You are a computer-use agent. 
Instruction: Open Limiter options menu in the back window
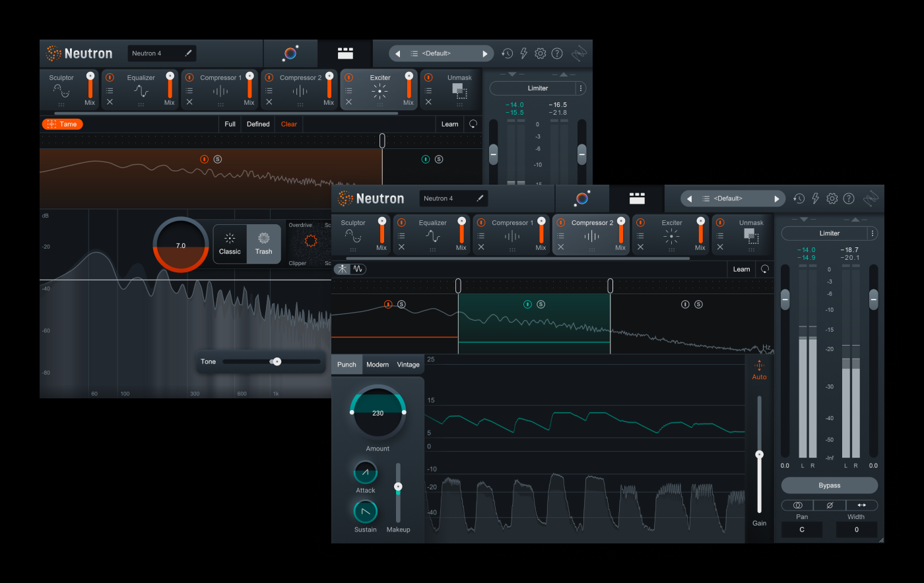(581, 88)
